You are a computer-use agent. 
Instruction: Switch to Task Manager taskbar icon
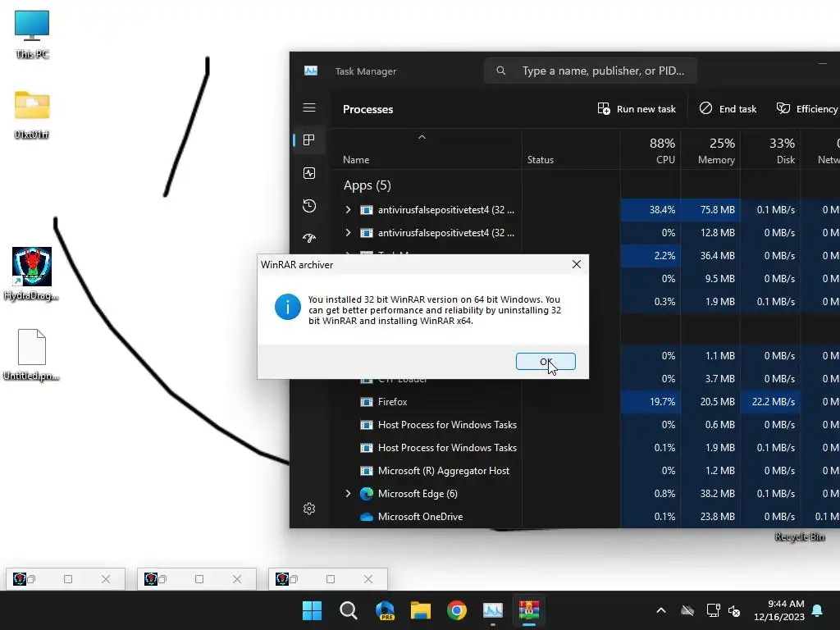click(493, 610)
